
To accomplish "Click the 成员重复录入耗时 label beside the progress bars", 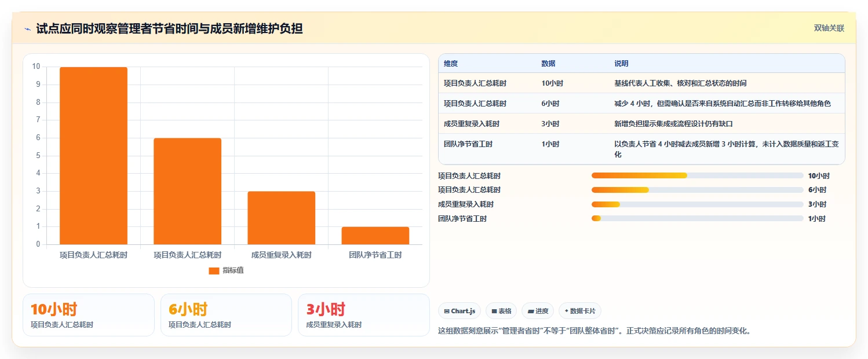I will click(x=466, y=204).
